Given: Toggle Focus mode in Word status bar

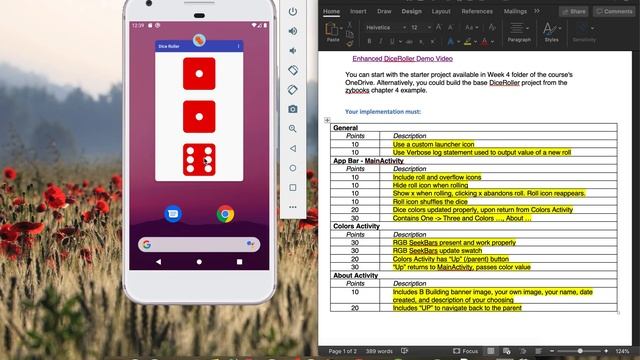Looking at the screenshot, I should coord(466,351).
